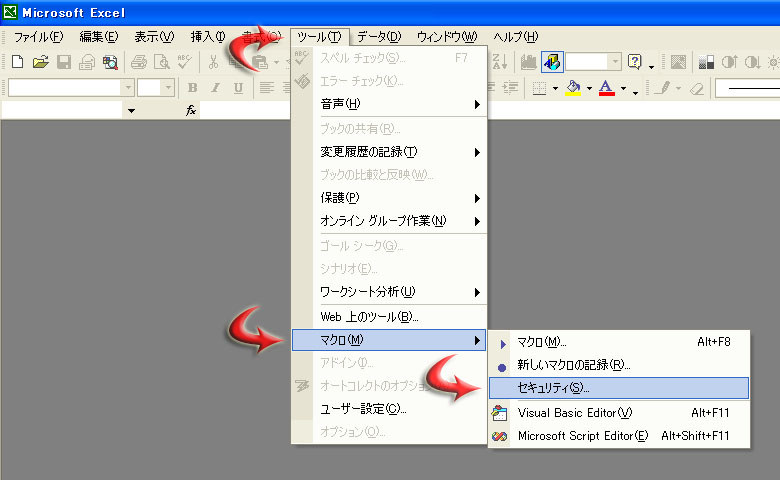The width and height of the screenshot is (780, 480).
Task: Open the Name Box dropdown arrow
Action: [131, 110]
